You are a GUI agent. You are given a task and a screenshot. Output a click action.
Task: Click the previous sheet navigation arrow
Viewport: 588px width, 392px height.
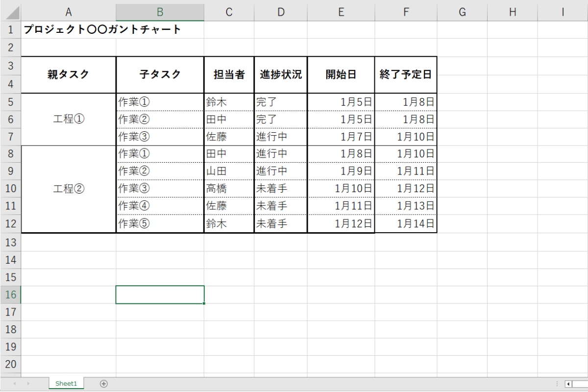tap(15, 384)
